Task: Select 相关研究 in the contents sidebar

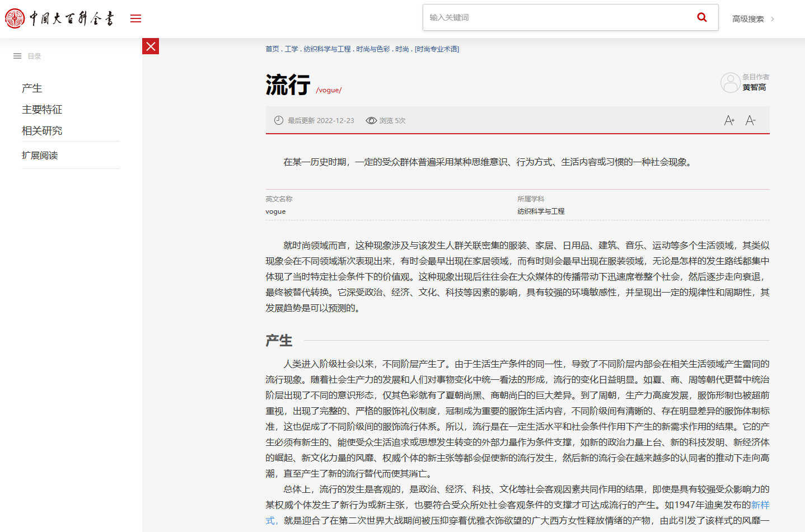Action: pos(42,131)
